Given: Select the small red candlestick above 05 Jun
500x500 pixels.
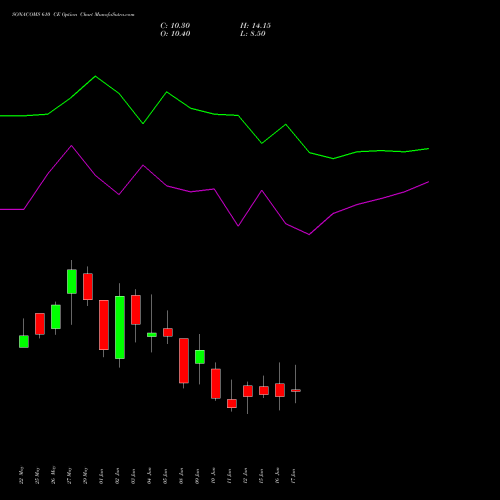Looking at the screenshot, I should coord(168,332).
